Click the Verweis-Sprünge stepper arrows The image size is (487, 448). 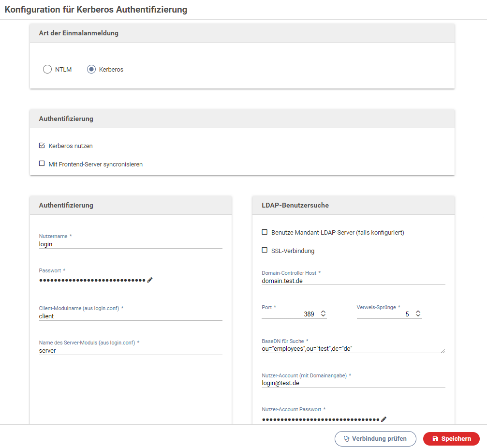point(418,314)
